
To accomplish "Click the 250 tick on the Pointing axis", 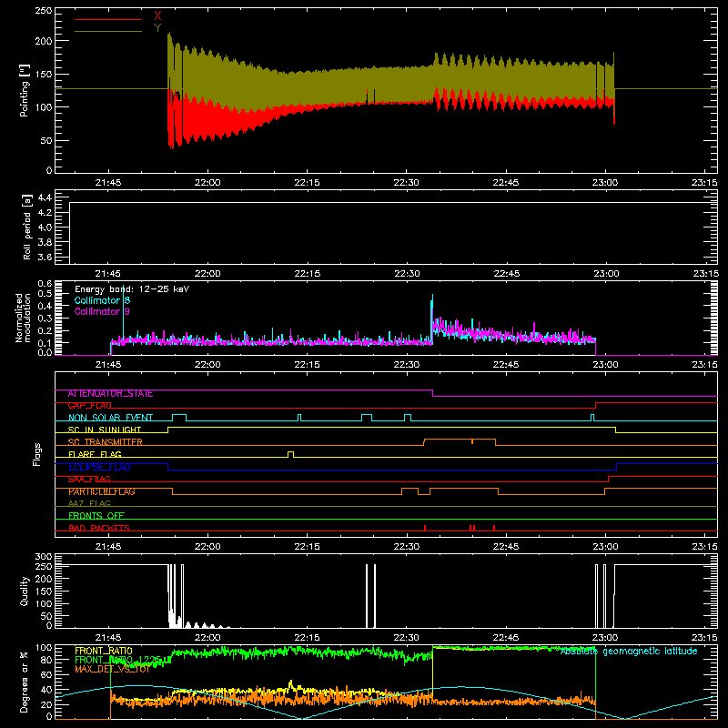I will pos(44,11).
